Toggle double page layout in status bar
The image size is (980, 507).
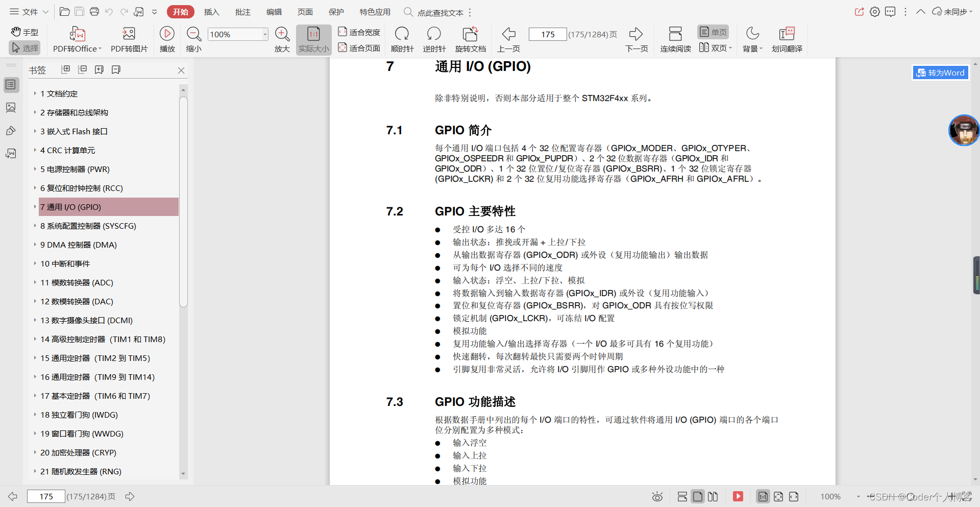point(713,496)
